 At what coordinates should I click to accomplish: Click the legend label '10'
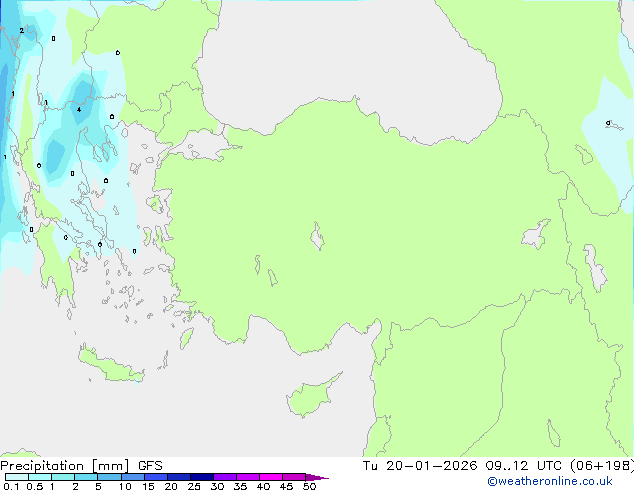tap(125, 486)
